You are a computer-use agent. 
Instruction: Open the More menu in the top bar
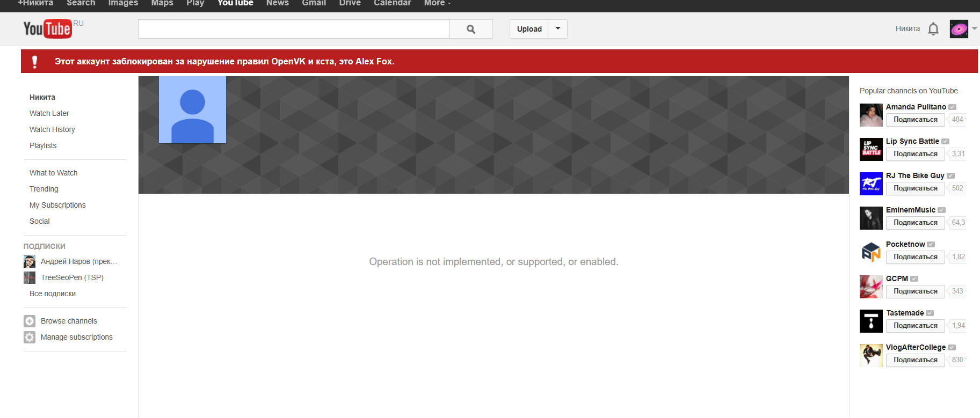tap(437, 3)
